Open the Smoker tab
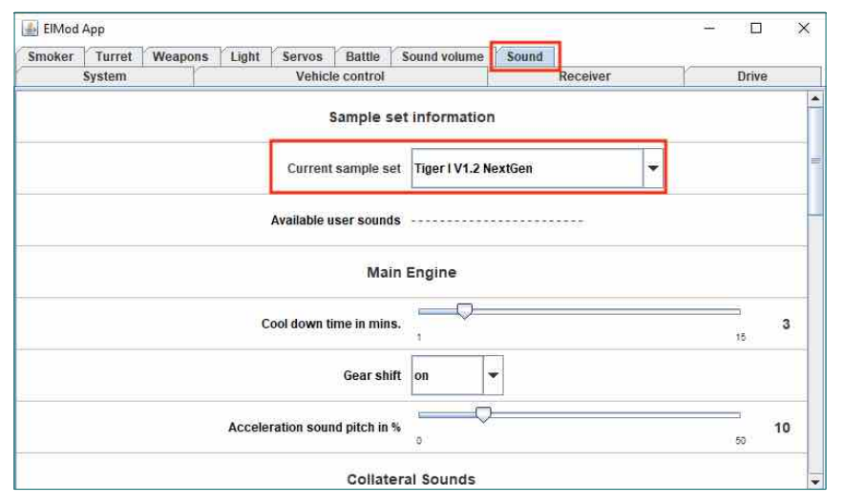Screen dimensions: 844x504 pos(51,57)
